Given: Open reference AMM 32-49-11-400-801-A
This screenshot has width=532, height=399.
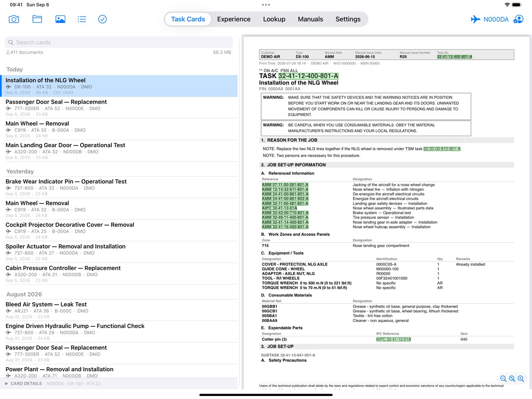Looking at the screenshot, I should click(285, 218).
